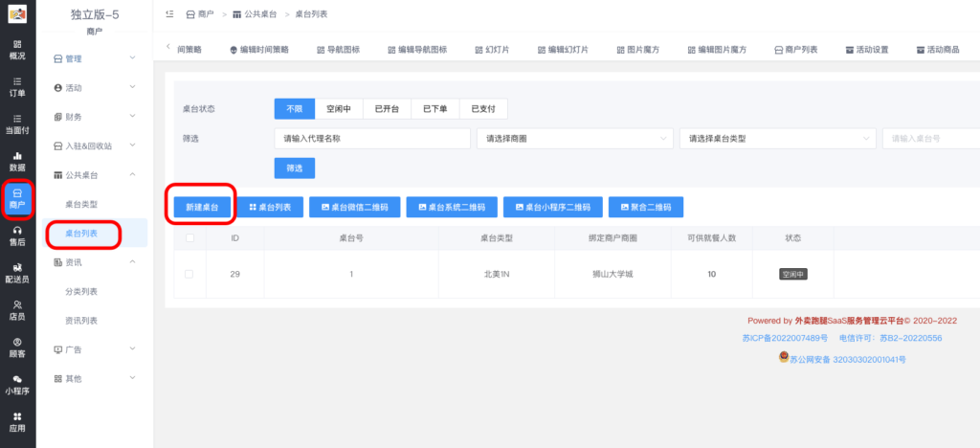Expand the 管理 menu group
Image resolution: width=980 pixels, height=448 pixels.
click(95, 58)
